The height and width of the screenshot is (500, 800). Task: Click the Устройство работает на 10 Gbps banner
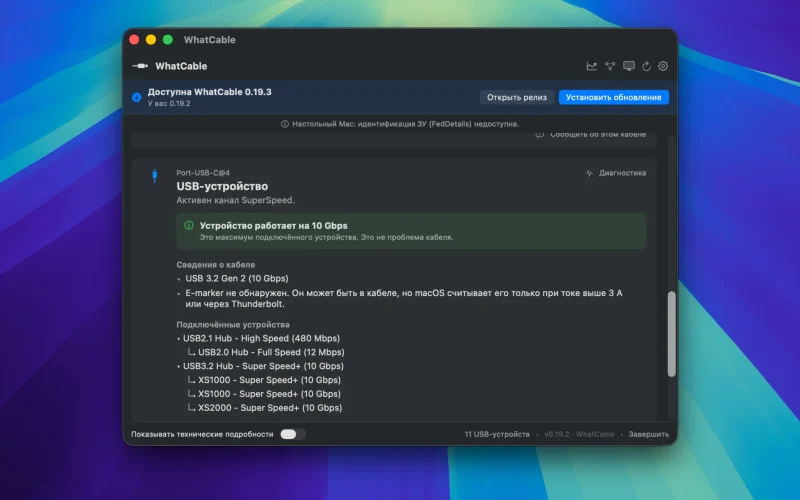(x=411, y=231)
